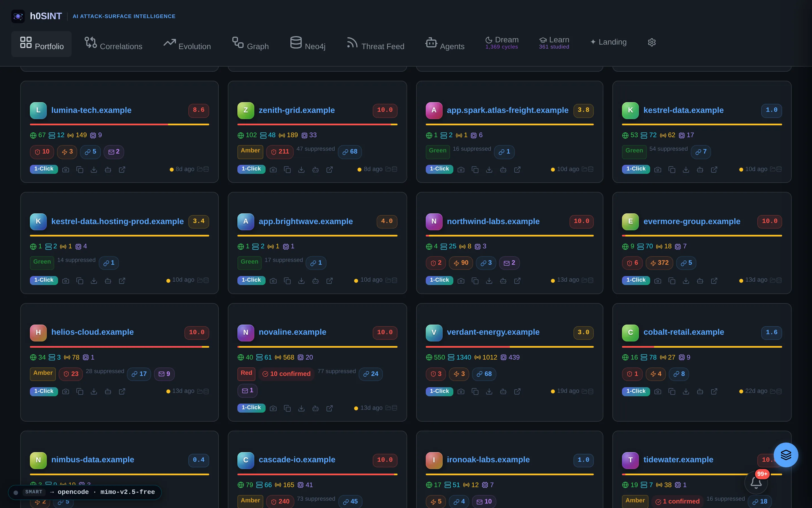Take a screenshot of zenith-grid.example card
Image resolution: width=812 pixels, height=508 pixels.
[273, 170]
